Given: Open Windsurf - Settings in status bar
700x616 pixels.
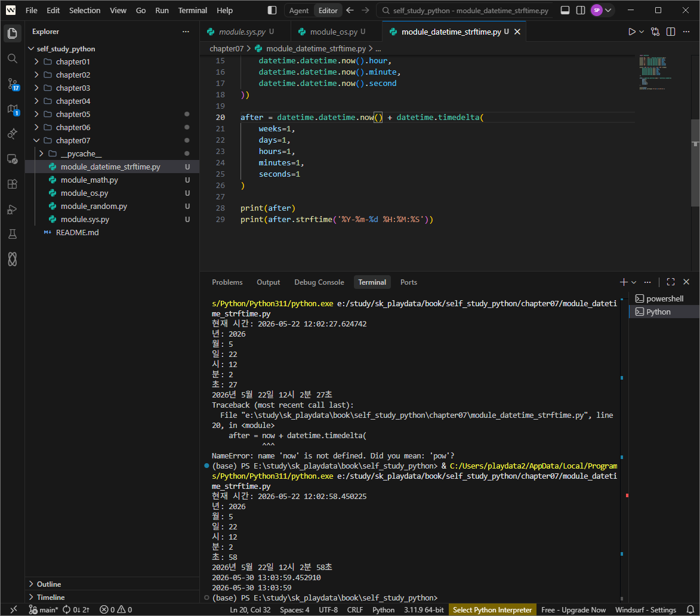Looking at the screenshot, I should click(x=646, y=610).
